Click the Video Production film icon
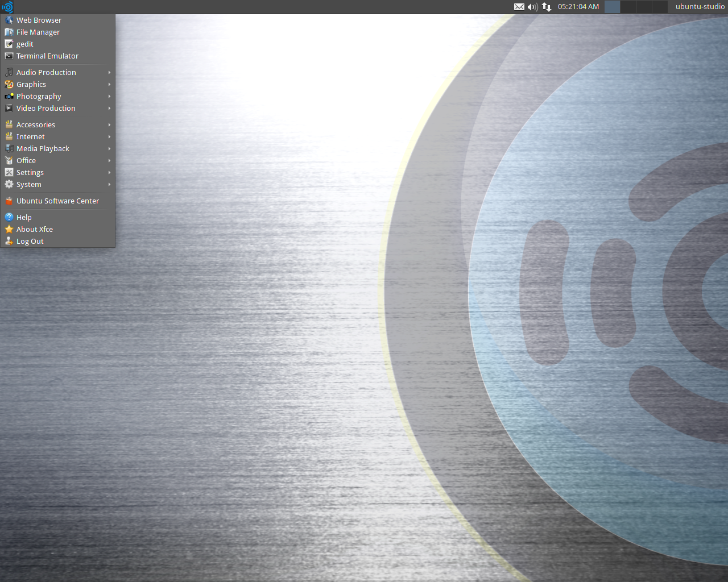The width and height of the screenshot is (728, 582). [x=9, y=108]
